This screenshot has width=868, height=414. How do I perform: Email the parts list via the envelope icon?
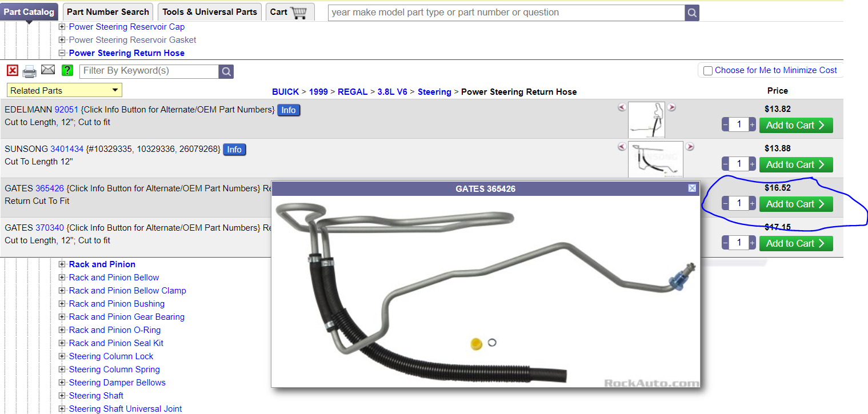coord(48,70)
